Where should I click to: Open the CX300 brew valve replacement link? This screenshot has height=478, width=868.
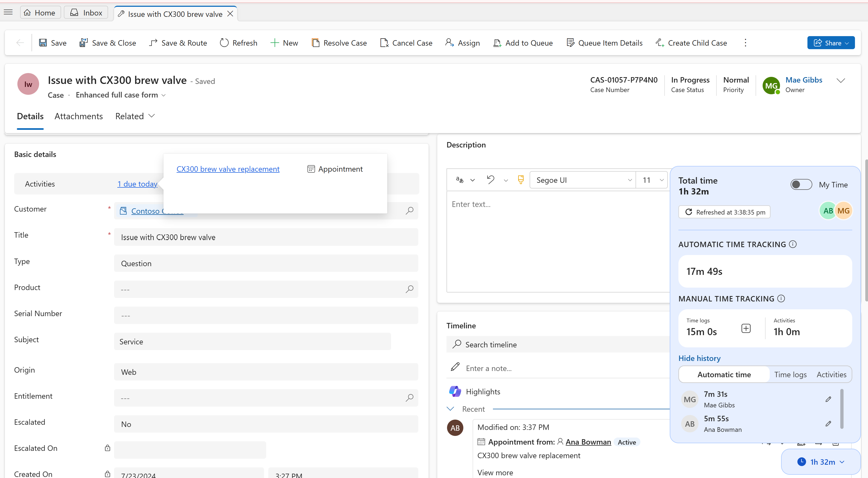coord(228,169)
